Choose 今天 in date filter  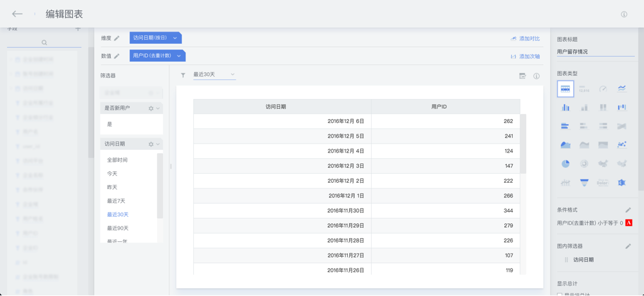112,173
